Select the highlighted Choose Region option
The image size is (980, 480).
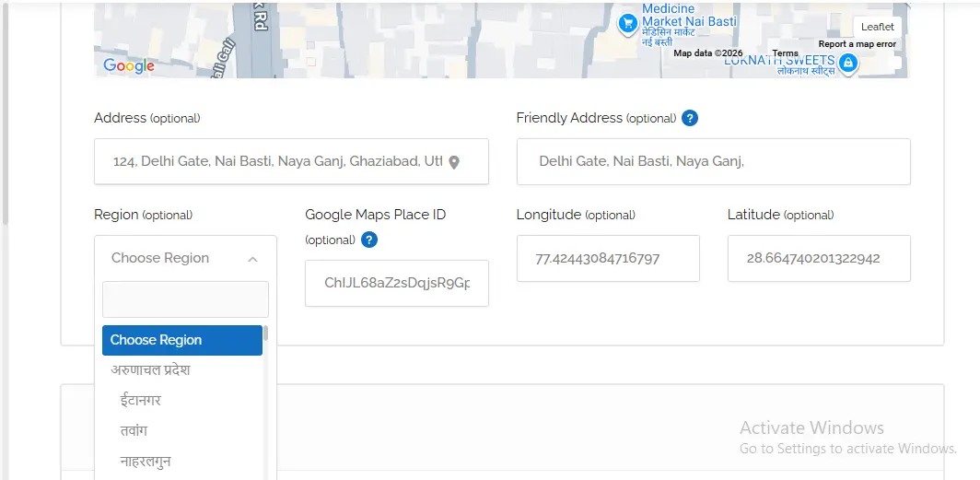coord(182,340)
